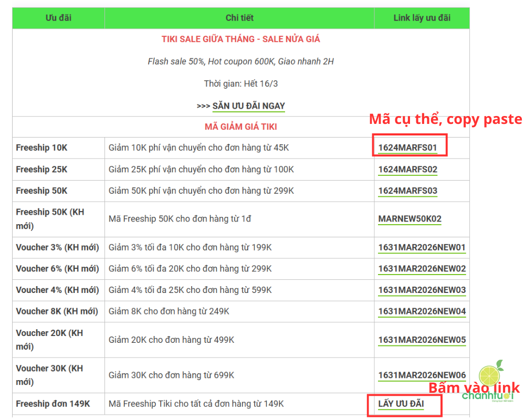
Task: Click the chanhtuoi lime logo watermark
Action: (x=490, y=382)
